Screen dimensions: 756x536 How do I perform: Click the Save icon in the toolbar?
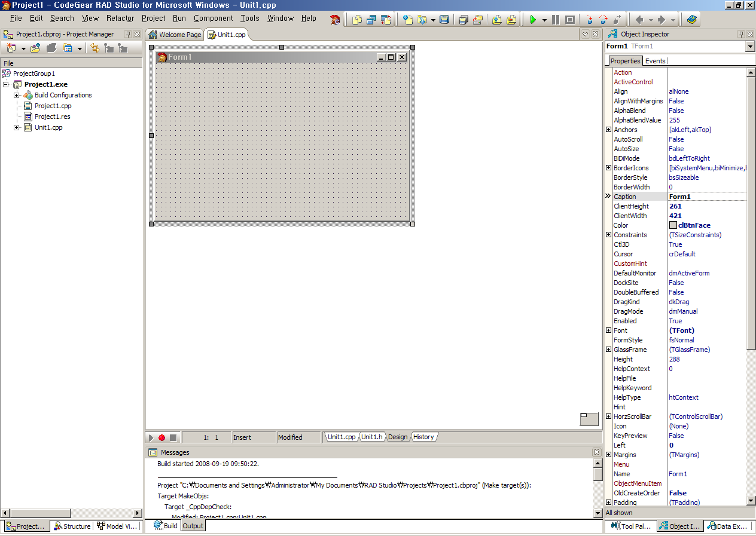click(x=444, y=20)
